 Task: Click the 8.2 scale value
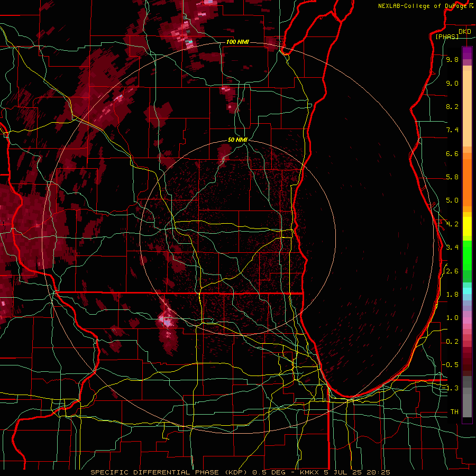click(452, 107)
